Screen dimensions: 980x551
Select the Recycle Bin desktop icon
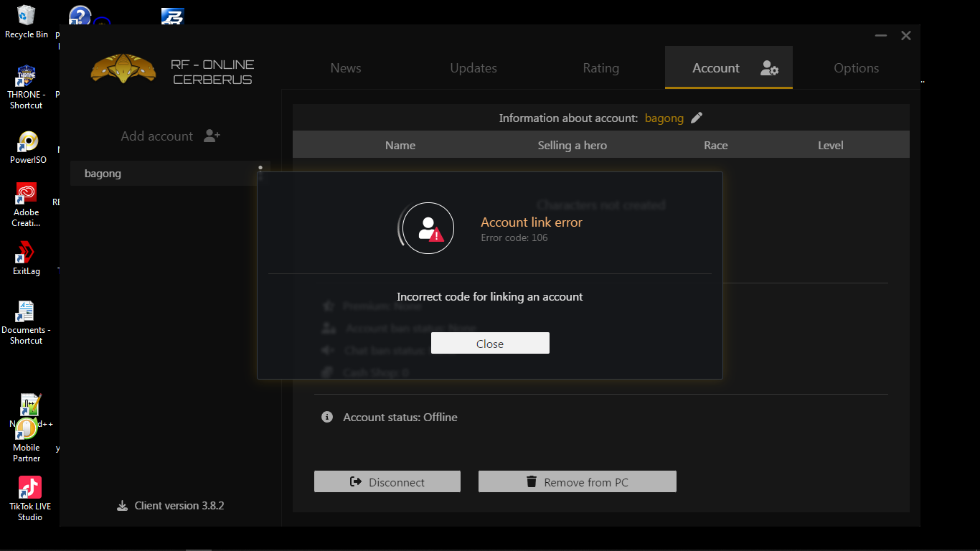point(27,22)
